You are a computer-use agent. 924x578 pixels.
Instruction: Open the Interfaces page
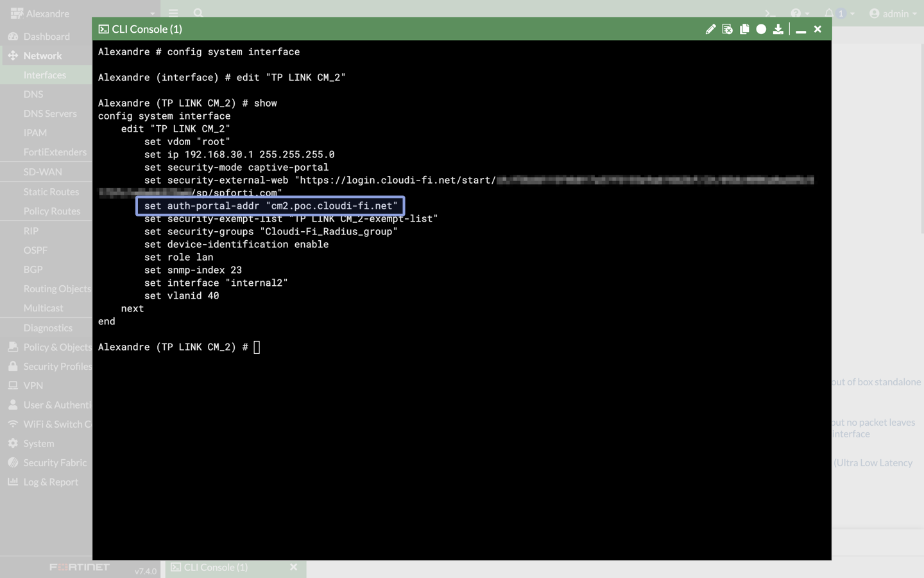click(x=45, y=74)
